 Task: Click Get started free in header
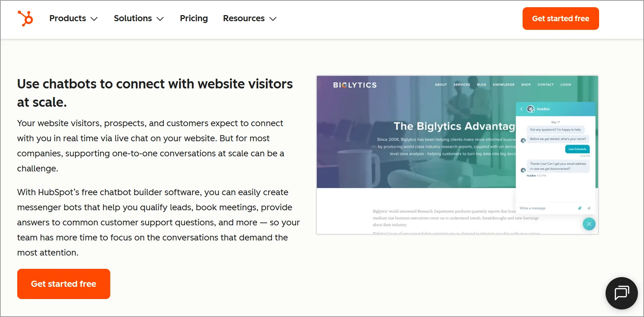tap(561, 18)
